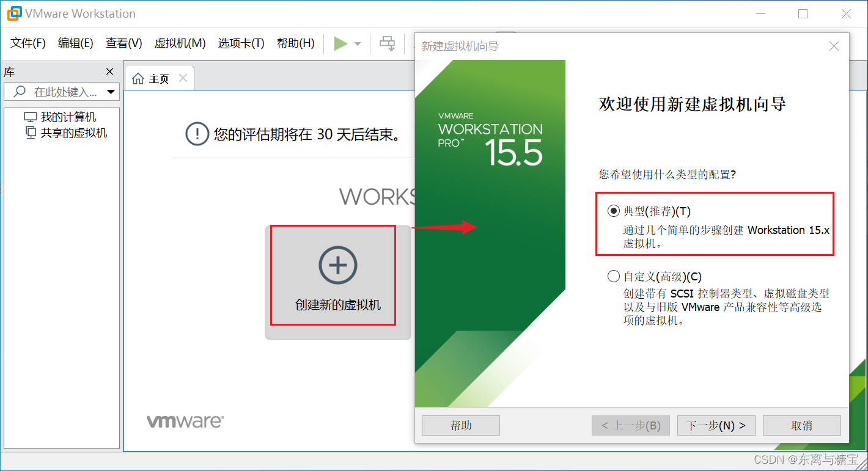
Task: Close the 主页 tab
Action: tap(183, 78)
